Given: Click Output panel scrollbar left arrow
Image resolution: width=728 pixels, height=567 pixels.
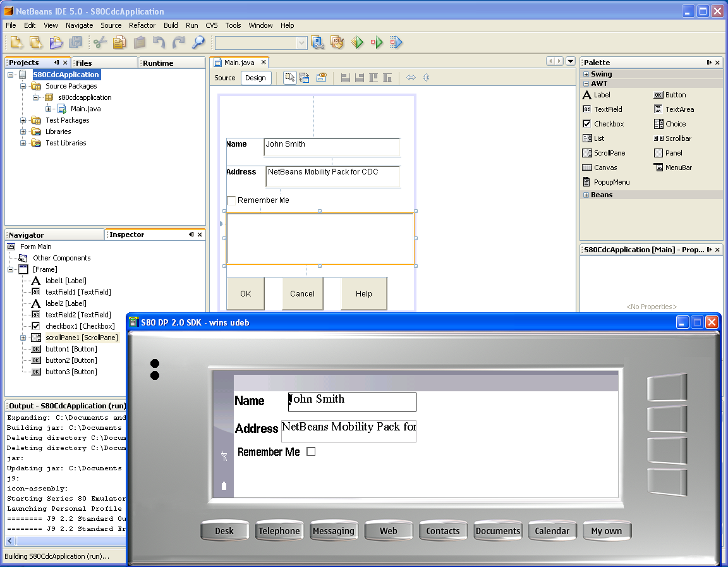Looking at the screenshot, I should (x=9, y=540).
